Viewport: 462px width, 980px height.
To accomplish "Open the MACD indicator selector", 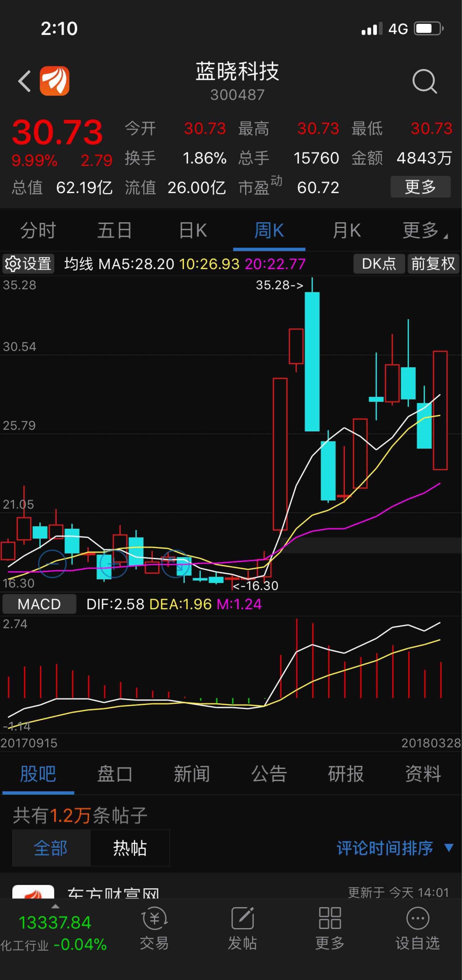I will 39,604.
